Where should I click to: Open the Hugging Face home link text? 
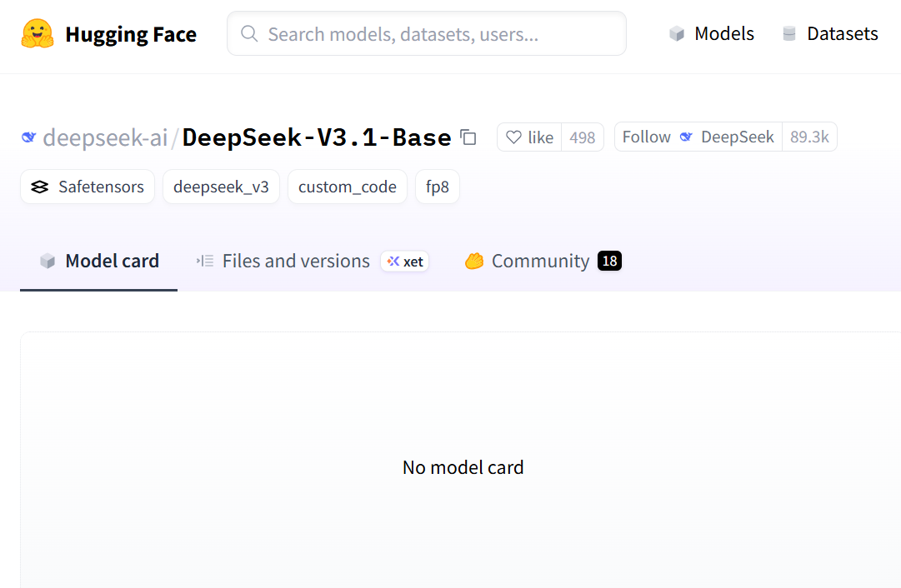pos(130,34)
